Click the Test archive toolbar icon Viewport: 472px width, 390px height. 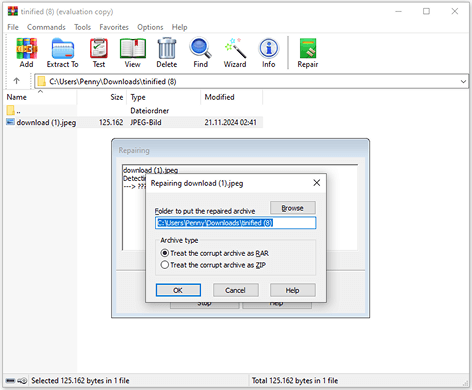99,53
